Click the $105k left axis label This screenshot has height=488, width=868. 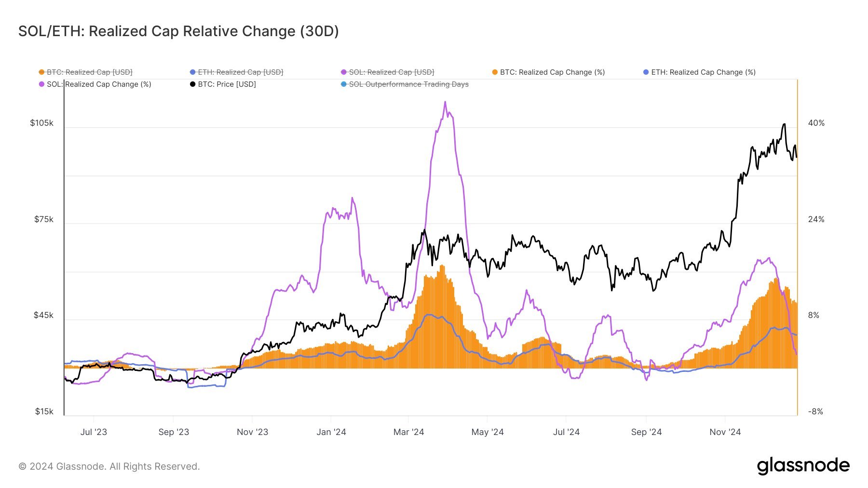(x=41, y=123)
